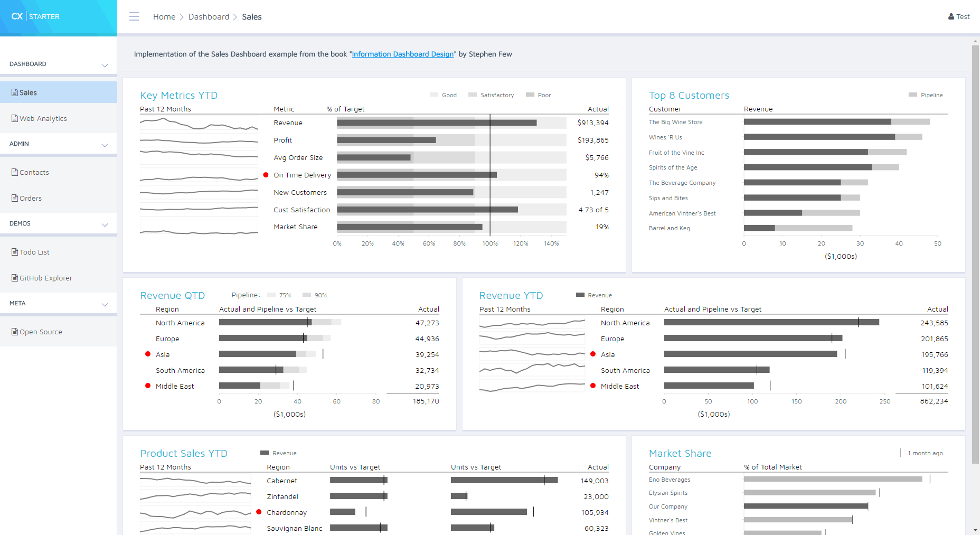
Task: Click the Eno Beverages company label
Action: [x=670, y=480]
